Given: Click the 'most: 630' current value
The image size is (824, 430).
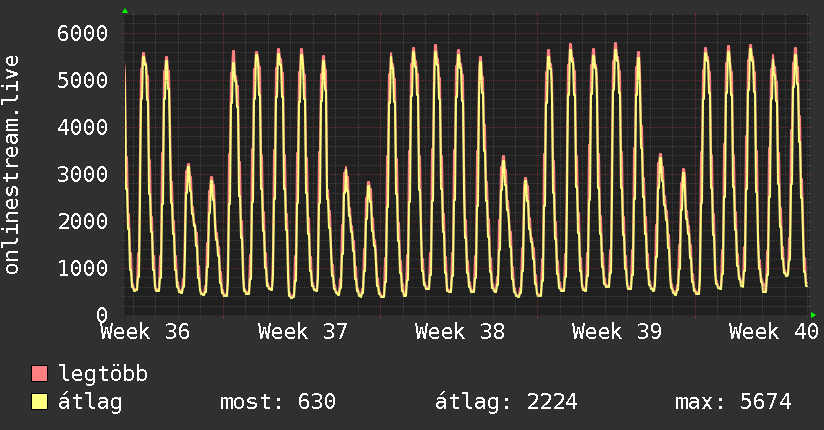Looking at the screenshot, I should [277, 402].
